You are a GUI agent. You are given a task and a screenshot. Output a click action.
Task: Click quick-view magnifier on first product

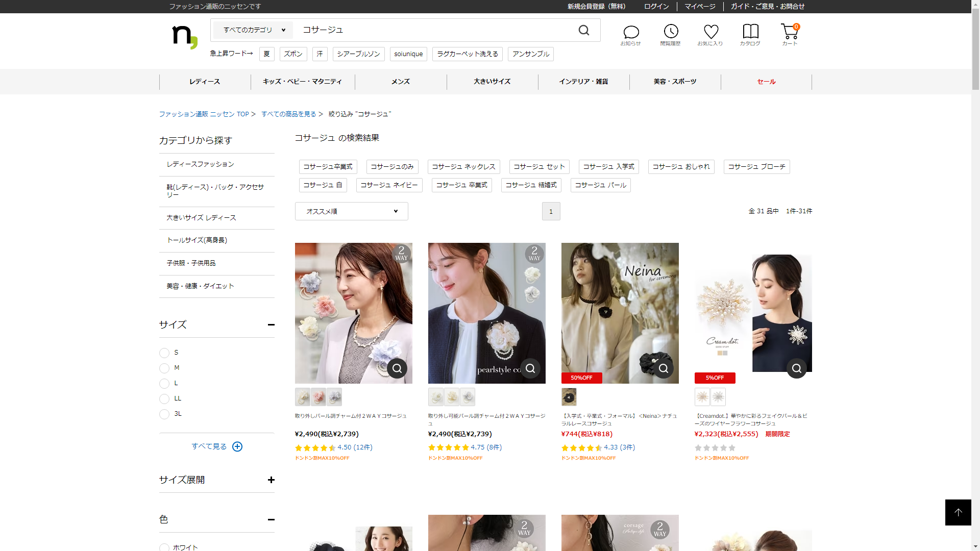[397, 368]
